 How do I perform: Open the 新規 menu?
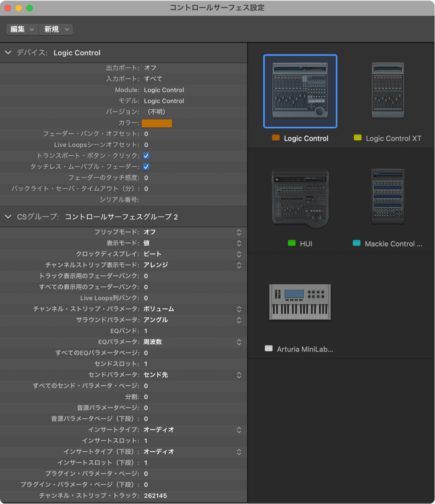(x=56, y=29)
